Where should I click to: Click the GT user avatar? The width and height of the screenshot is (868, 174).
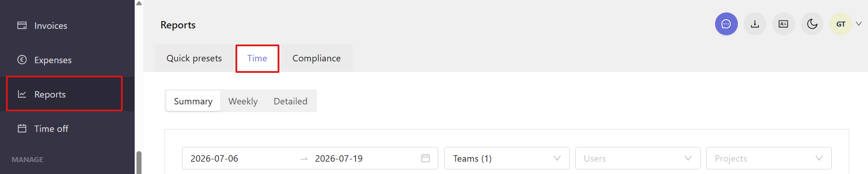pos(841,24)
